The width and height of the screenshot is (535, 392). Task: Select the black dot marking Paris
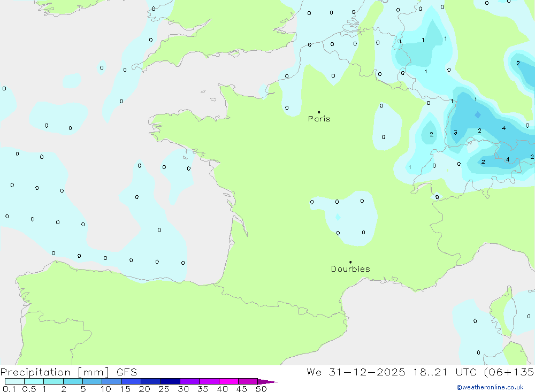[319, 112]
